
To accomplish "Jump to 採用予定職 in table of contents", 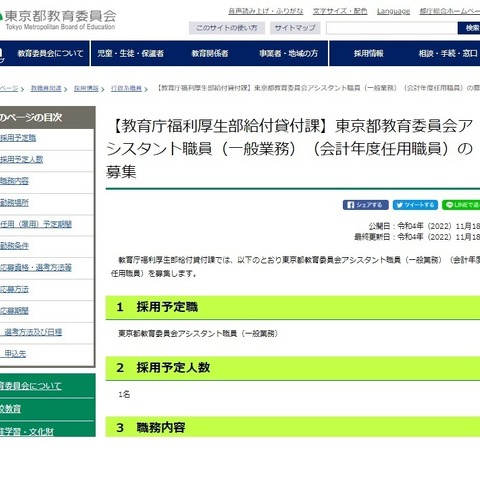I will (18, 138).
